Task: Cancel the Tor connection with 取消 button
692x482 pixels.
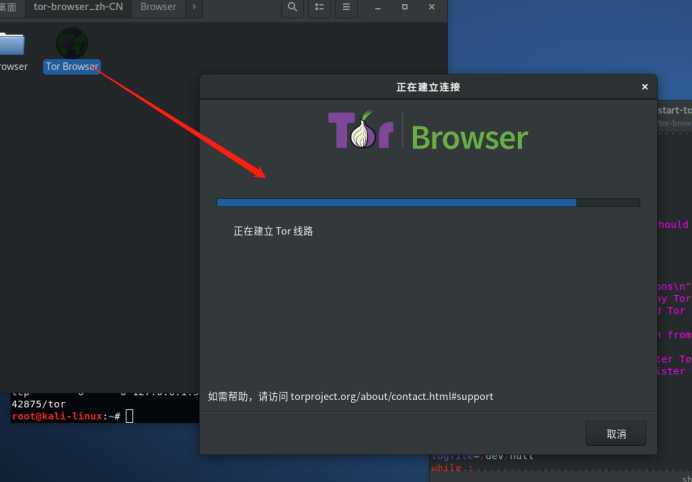Action: pyautogui.click(x=616, y=433)
